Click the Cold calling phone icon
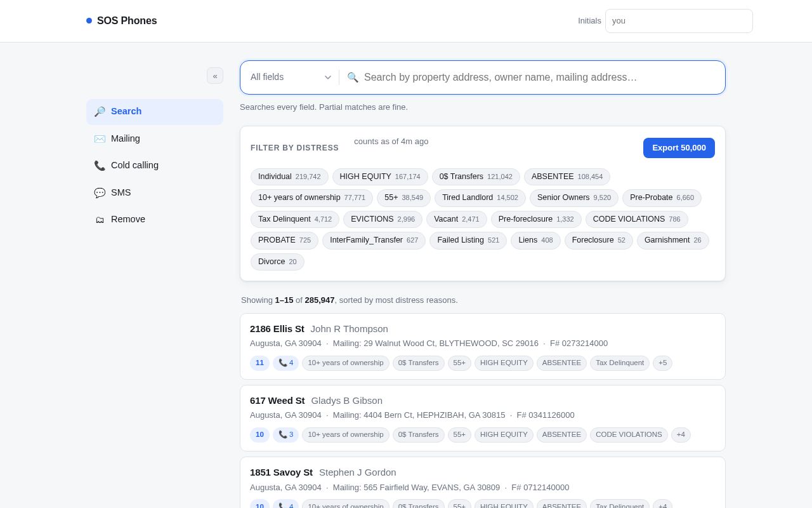812x508 pixels. 100,166
